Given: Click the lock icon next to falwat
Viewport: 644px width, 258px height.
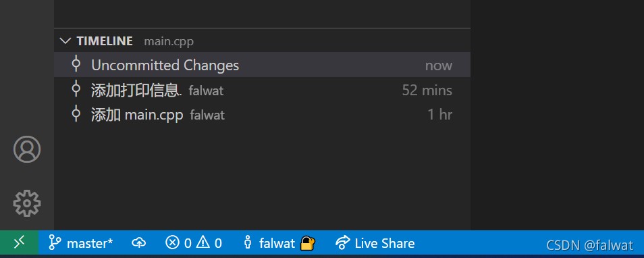Looking at the screenshot, I should pos(308,243).
